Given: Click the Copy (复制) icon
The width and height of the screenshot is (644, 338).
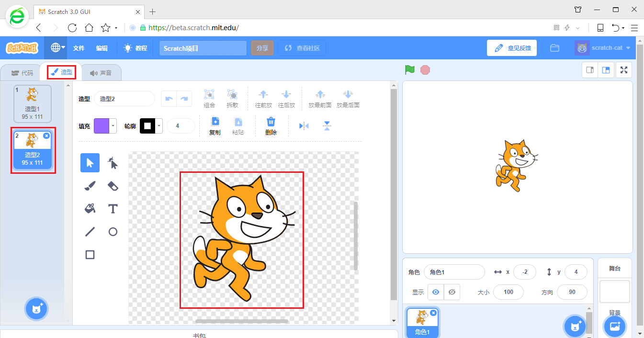Looking at the screenshot, I should [215, 122].
